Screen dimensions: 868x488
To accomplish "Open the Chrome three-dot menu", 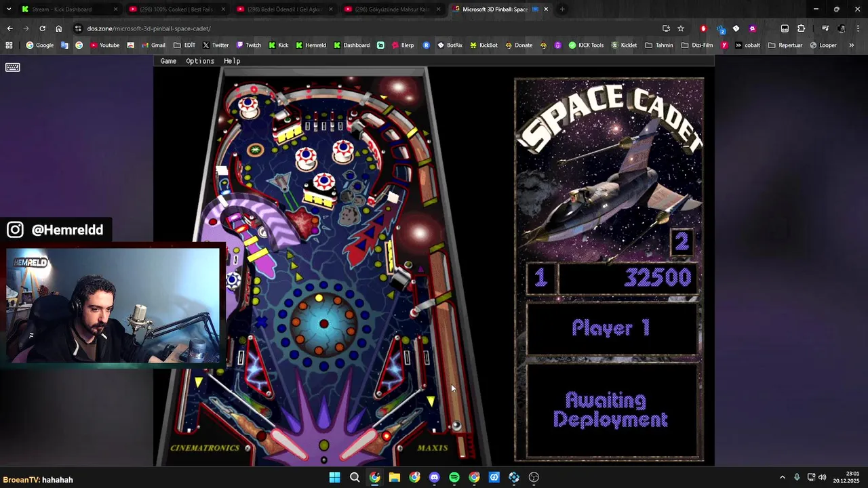I will pos(858,28).
